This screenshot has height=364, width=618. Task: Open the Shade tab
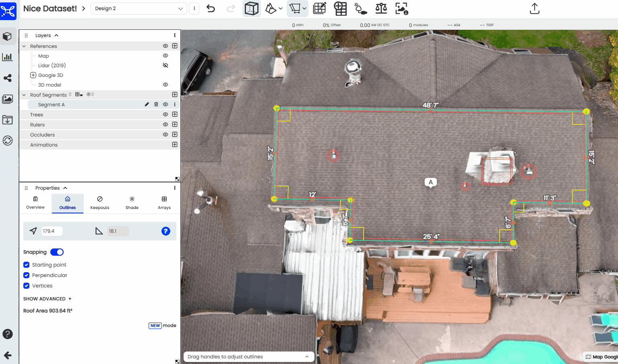[x=132, y=203]
